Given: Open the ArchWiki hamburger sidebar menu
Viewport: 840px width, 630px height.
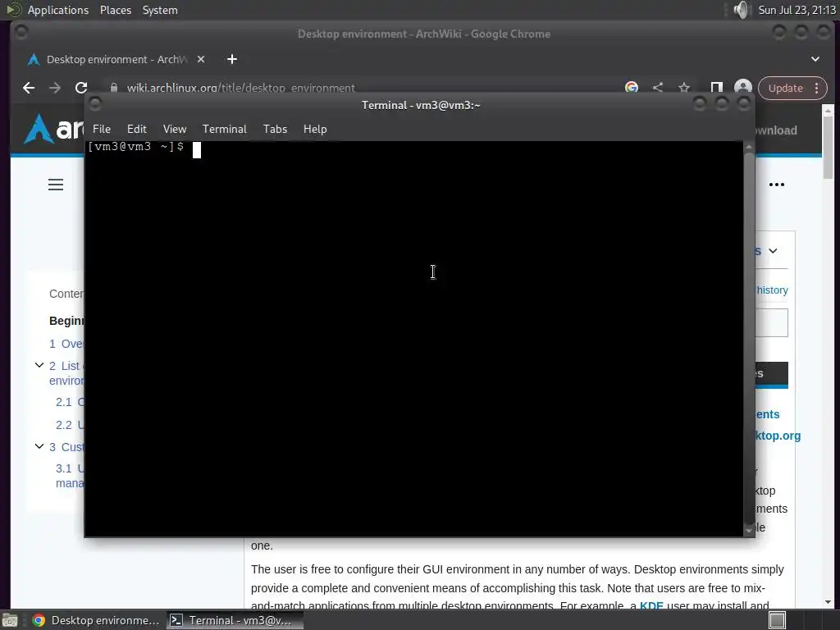Looking at the screenshot, I should (x=56, y=185).
